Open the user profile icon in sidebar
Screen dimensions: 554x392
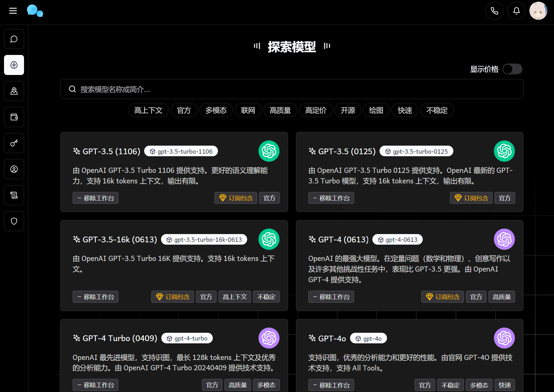point(14,169)
